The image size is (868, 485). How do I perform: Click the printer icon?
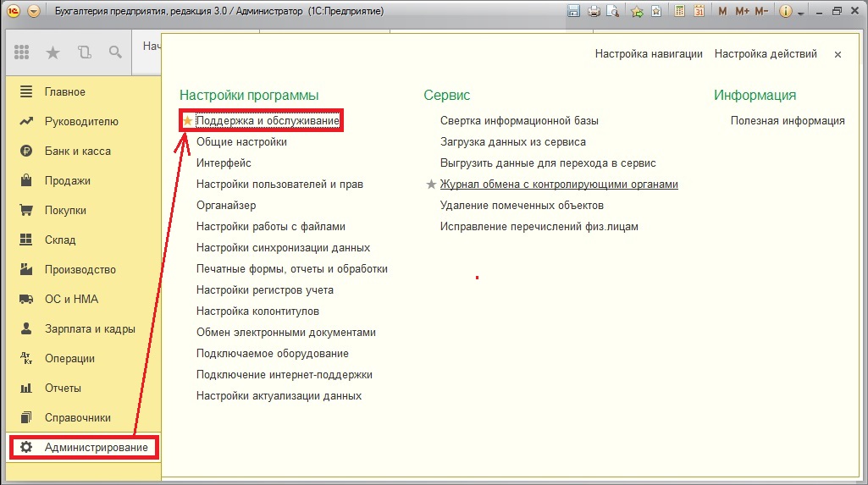coord(594,11)
